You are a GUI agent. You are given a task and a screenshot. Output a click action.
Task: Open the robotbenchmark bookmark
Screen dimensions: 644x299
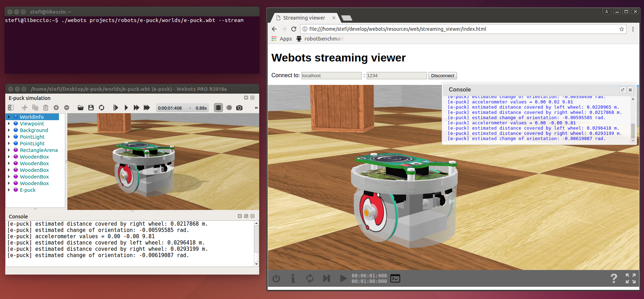tap(320, 38)
